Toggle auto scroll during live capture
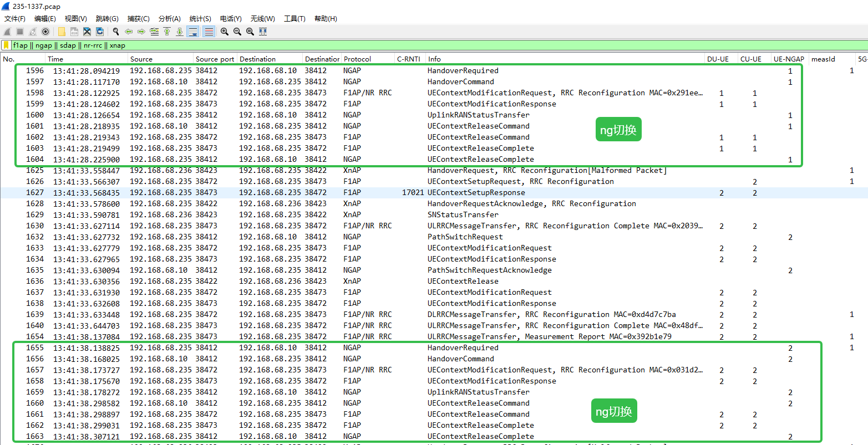 193,32
